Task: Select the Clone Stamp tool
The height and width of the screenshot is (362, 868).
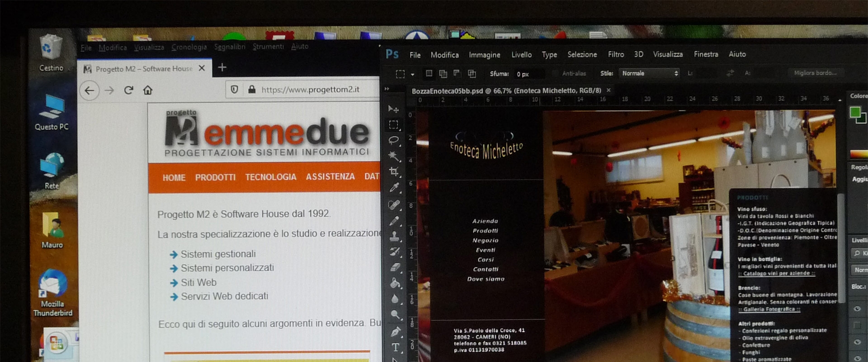Action: tap(395, 236)
